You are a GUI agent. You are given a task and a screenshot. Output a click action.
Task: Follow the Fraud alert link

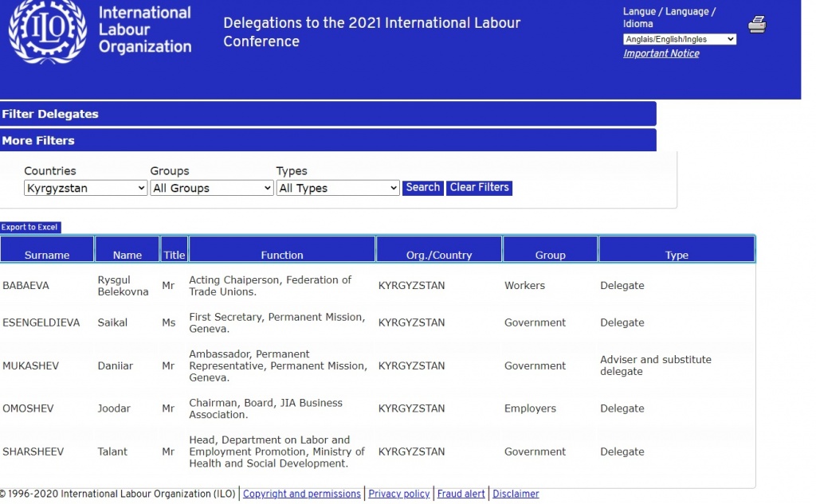[461, 494]
